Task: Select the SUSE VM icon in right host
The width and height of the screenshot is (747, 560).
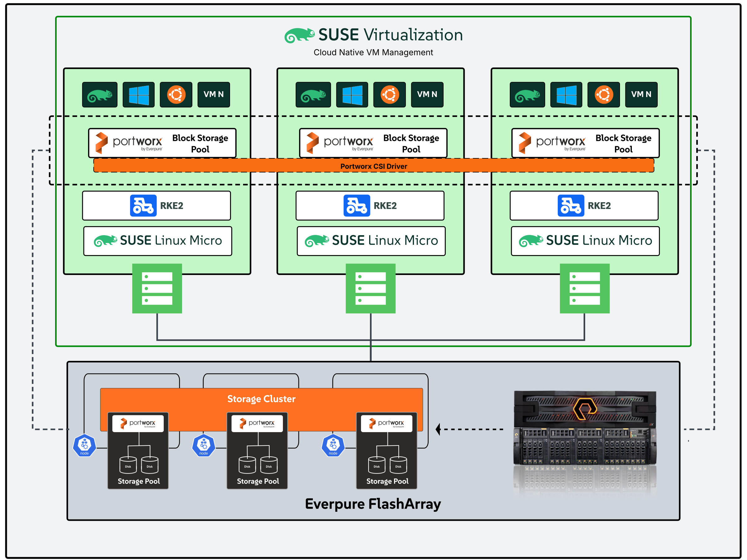Action: tap(527, 95)
